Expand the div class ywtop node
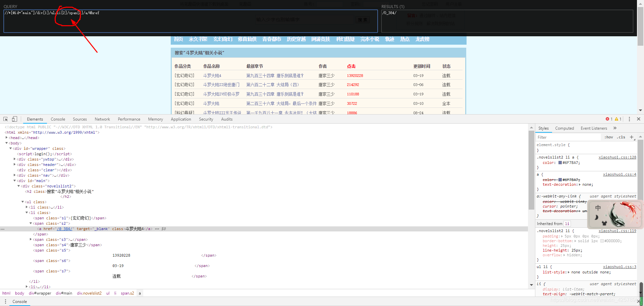This screenshot has height=306, width=644. (14, 159)
